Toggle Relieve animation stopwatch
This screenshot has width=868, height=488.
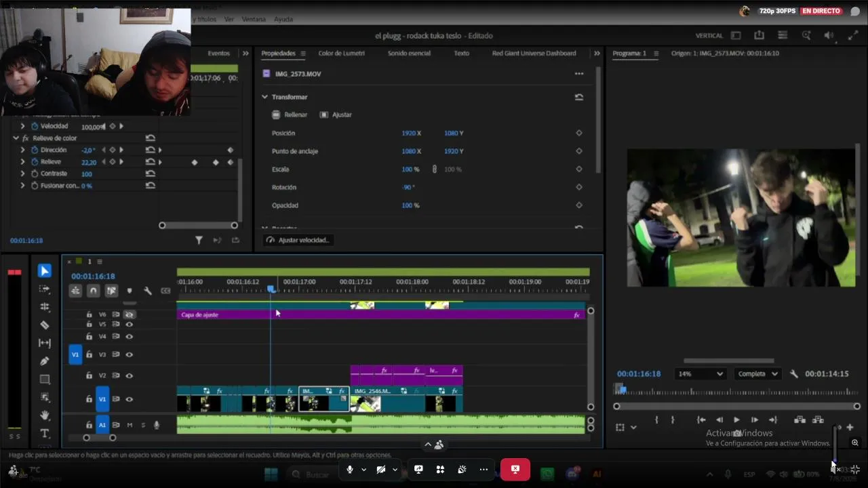pos(35,162)
